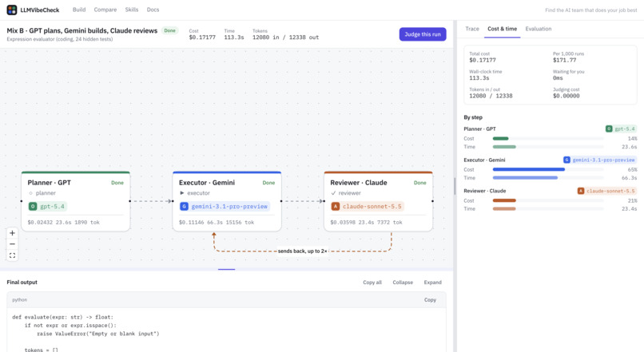
Task: Open the Build menu
Action: (79, 10)
